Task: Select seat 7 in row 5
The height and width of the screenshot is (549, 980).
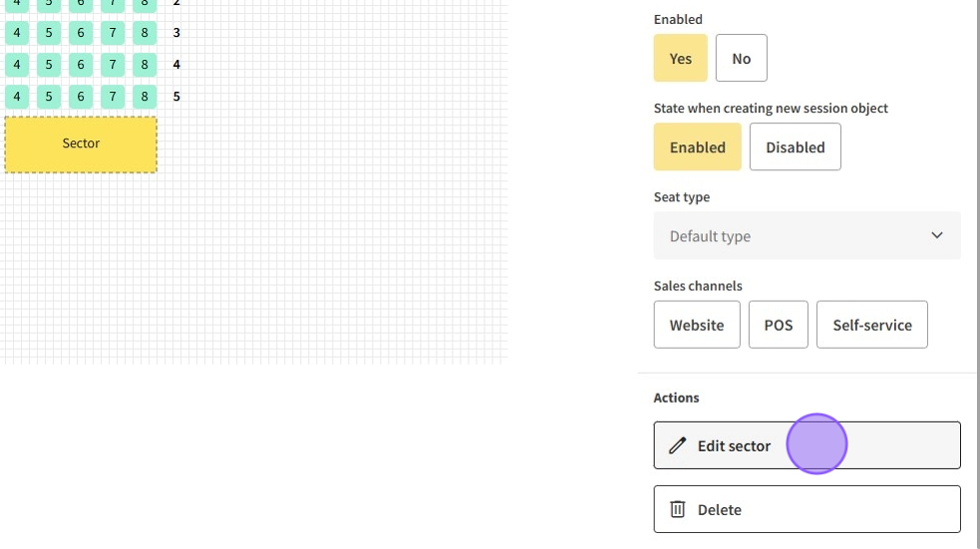Action: 113,97
